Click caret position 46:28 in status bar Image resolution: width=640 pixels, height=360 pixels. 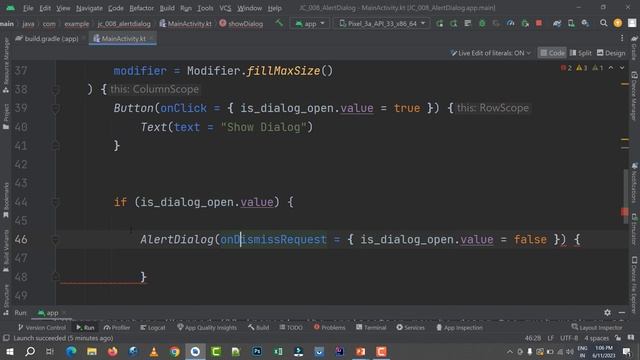pos(533,338)
